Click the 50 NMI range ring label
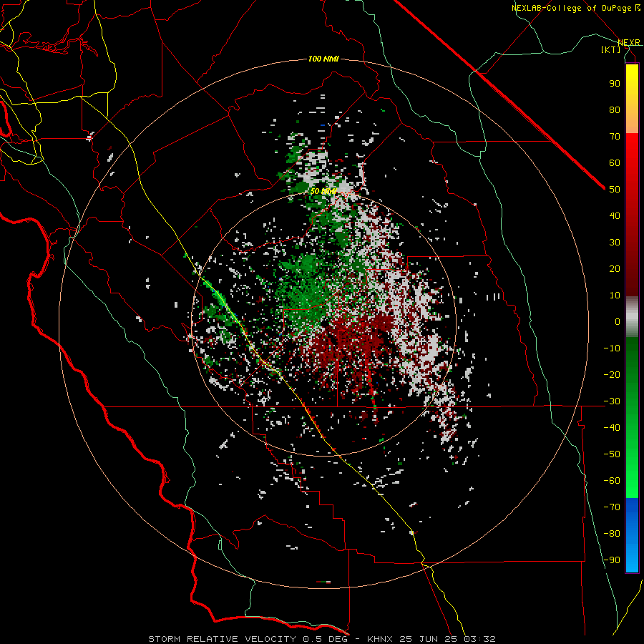The height and width of the screenshot is (644, 644). pos(323,191)
